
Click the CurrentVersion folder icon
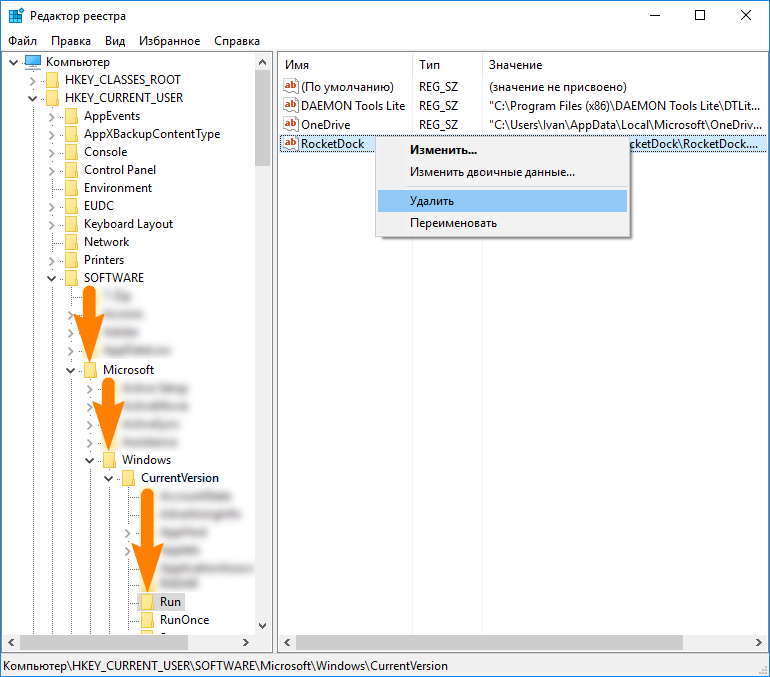(x=129, y=478)
